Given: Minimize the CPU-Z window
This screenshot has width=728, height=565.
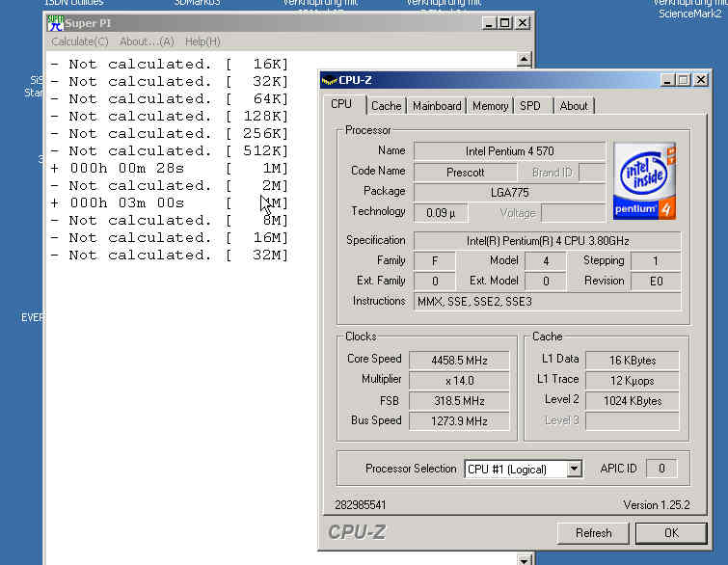Looking at the screenshot, I should point(667,80).
